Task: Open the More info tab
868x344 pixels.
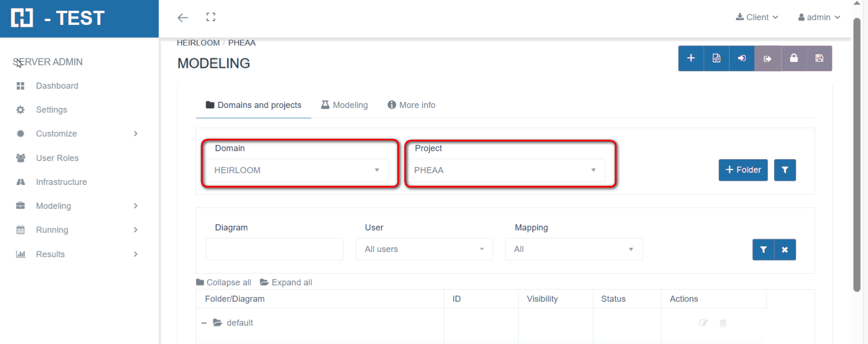Action: click(412, 105)
